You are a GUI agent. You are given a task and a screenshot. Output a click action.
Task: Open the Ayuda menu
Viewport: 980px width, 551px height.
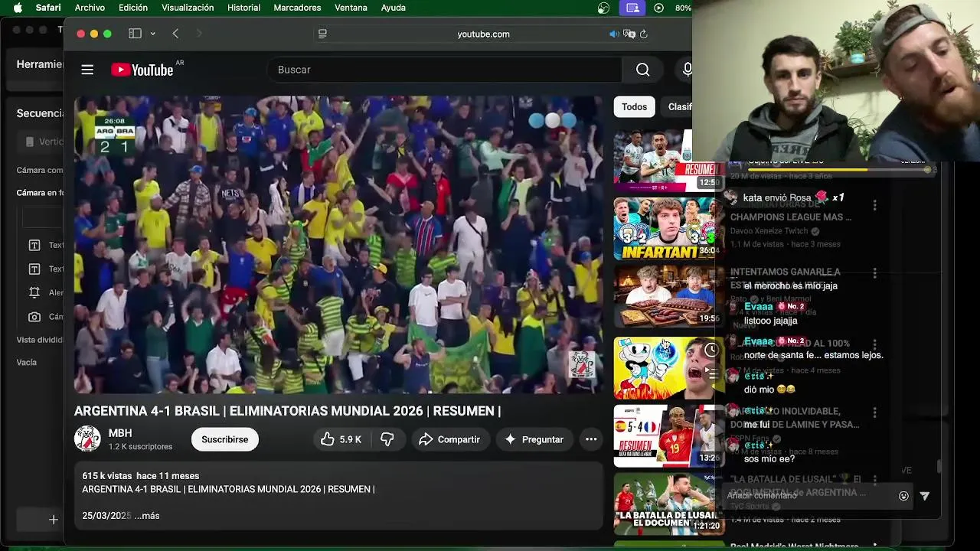[394, 8]
